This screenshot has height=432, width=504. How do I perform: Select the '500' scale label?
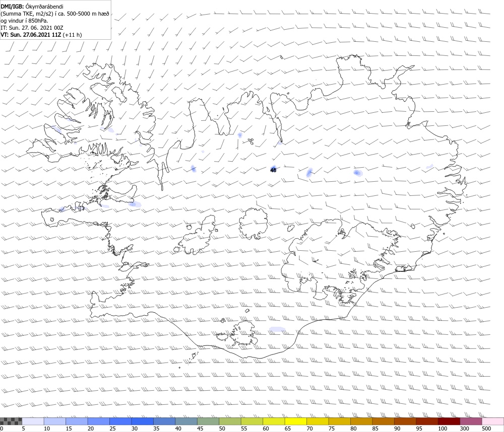point(486,428)
